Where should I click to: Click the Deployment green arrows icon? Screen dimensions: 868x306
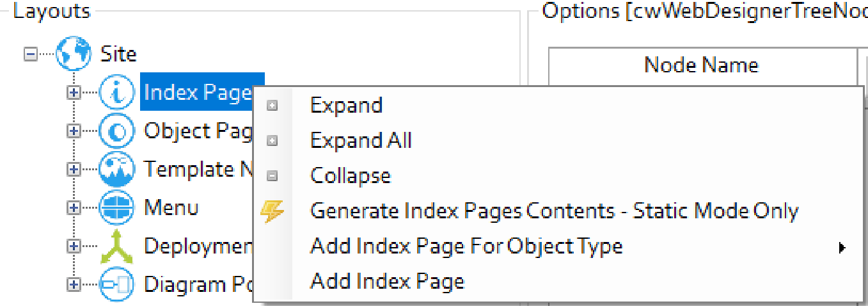117,246
